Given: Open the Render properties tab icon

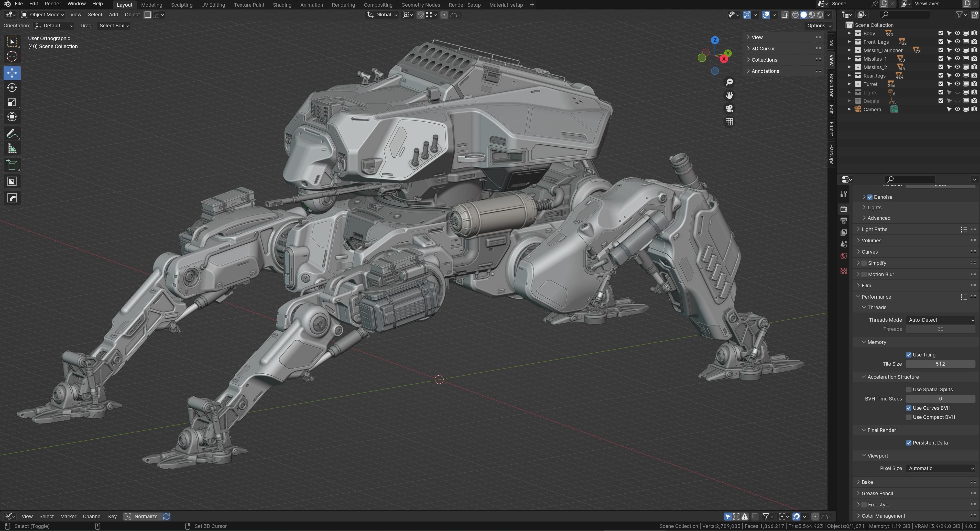Looking at the screenshot, I should coord(843,209).
